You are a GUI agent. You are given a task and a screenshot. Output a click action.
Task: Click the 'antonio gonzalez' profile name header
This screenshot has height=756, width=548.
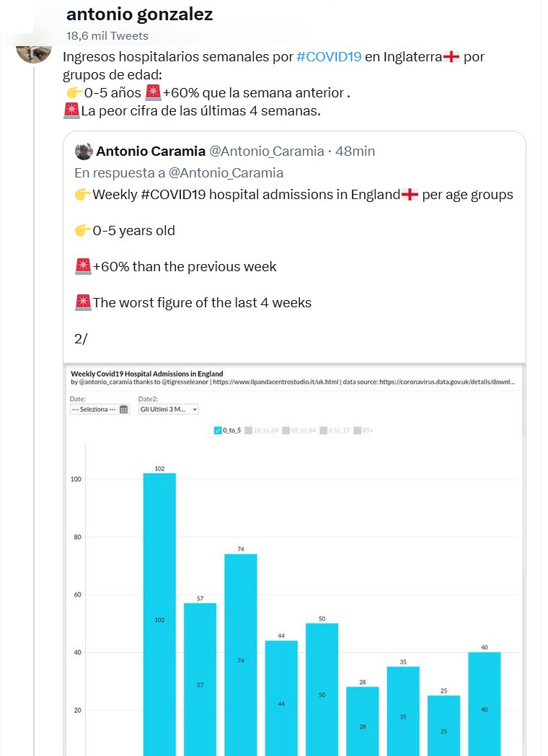(139, 14)
